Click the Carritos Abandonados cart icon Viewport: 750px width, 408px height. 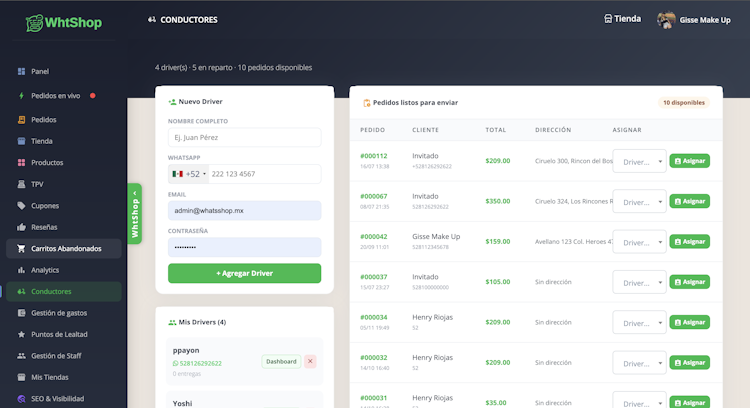pyautogui.click(x=21, y=249)
